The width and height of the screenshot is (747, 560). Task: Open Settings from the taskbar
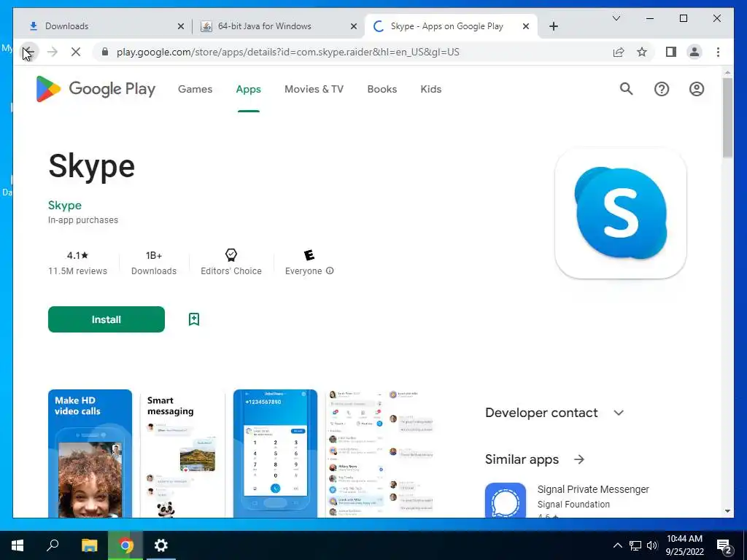[x=161, y=545]
